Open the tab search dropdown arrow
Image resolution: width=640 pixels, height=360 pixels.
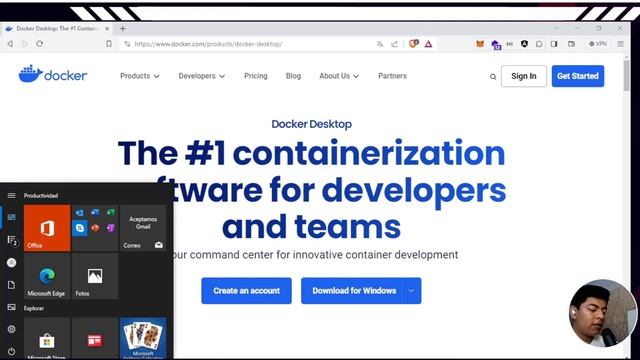(556, 29)
